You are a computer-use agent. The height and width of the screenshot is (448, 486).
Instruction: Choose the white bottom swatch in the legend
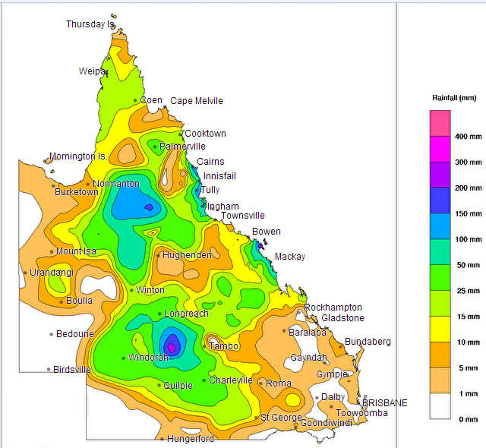[x=440, y=406]
